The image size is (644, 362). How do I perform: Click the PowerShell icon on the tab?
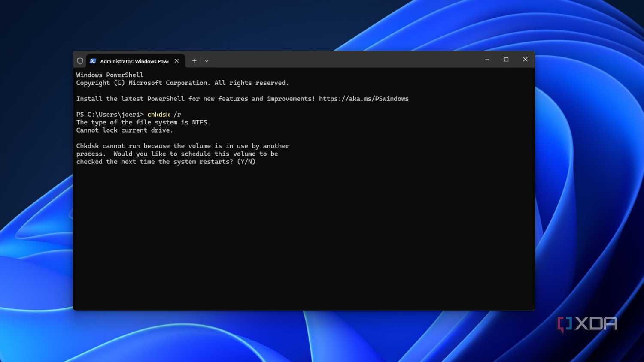[x=93, y=61]
